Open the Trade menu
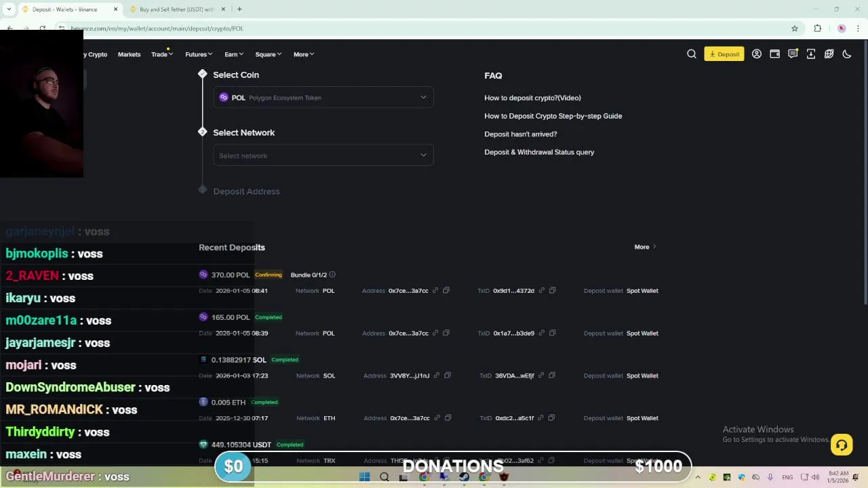 162,54
